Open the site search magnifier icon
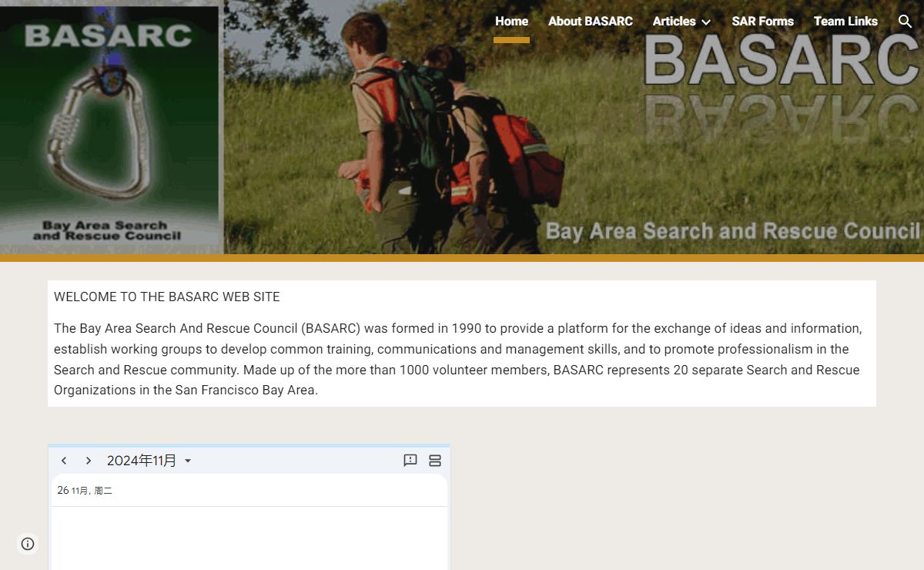The height and width of the screenshot is (570, 924). pos(905,22)
